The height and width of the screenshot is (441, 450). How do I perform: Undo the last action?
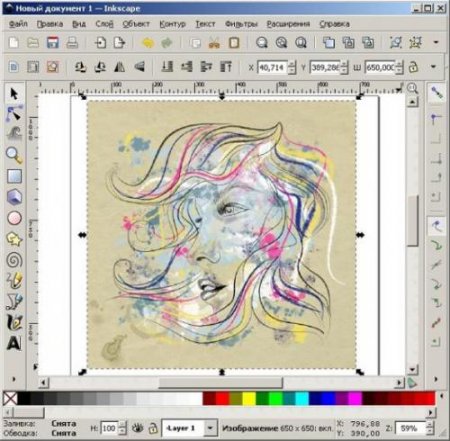147,43
